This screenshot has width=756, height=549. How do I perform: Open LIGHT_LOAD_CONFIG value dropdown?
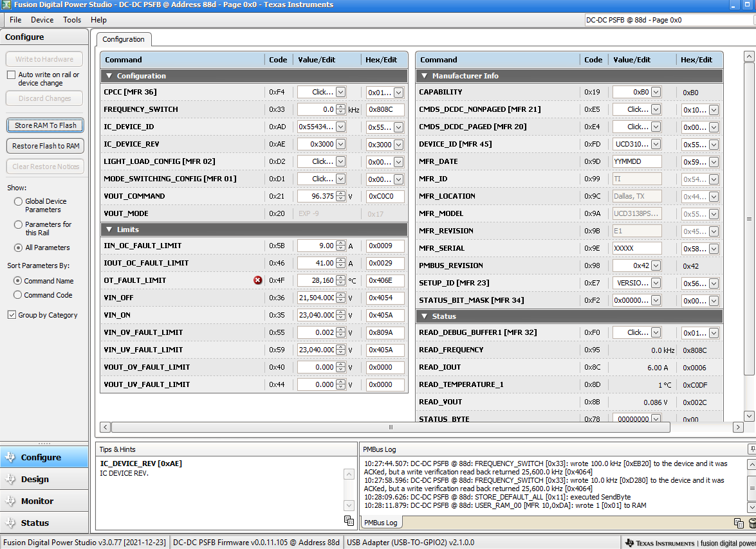[x=340, y=161]
